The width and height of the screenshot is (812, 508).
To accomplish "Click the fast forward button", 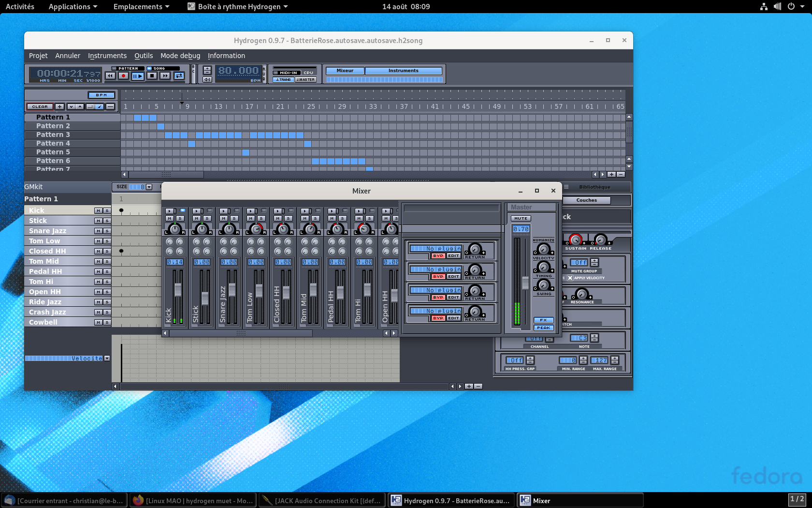I will (x=165, y=76).
